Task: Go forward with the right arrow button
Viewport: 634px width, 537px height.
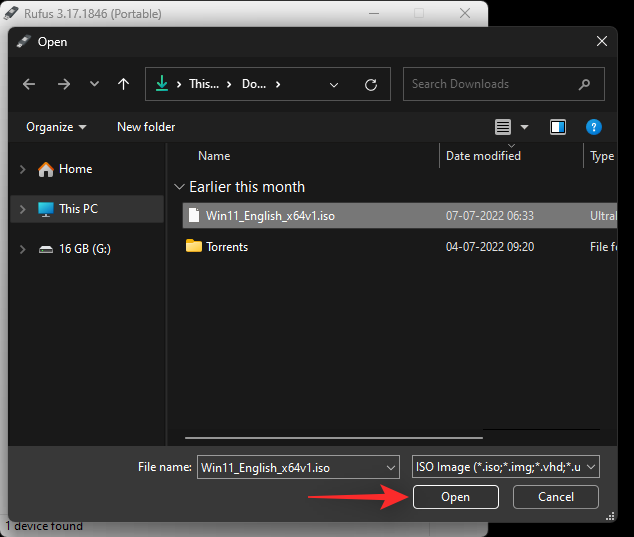Action: [x=63, y=84]
